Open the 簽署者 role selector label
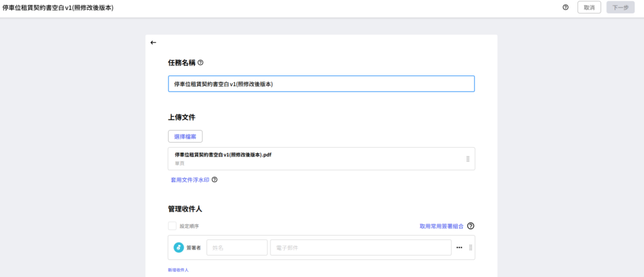The image size is (644, 277). point(193,247)
